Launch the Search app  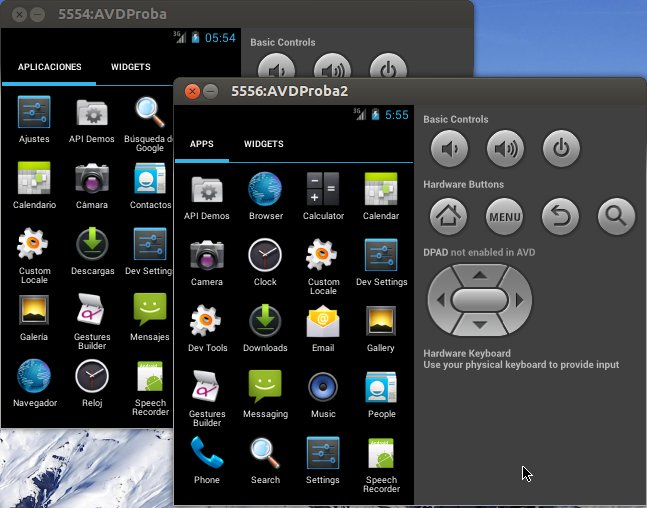point(265,461)
